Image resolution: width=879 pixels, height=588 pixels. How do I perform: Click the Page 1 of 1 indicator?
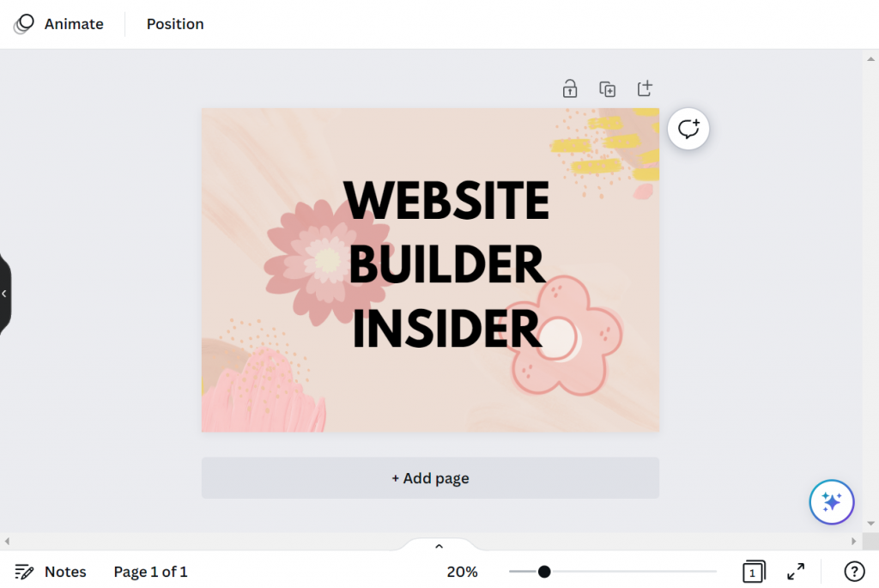pyautogui.click(x=150, y=572)
